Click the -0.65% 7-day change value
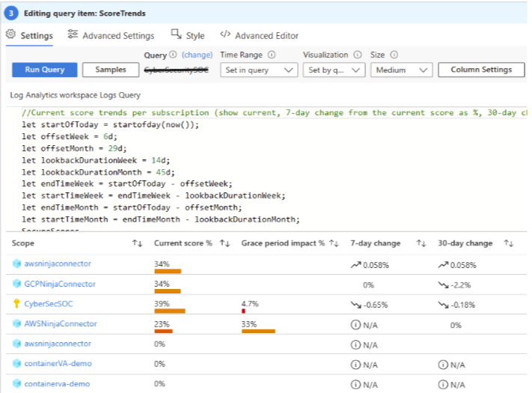The image size is (532, 393). (376, 305)
